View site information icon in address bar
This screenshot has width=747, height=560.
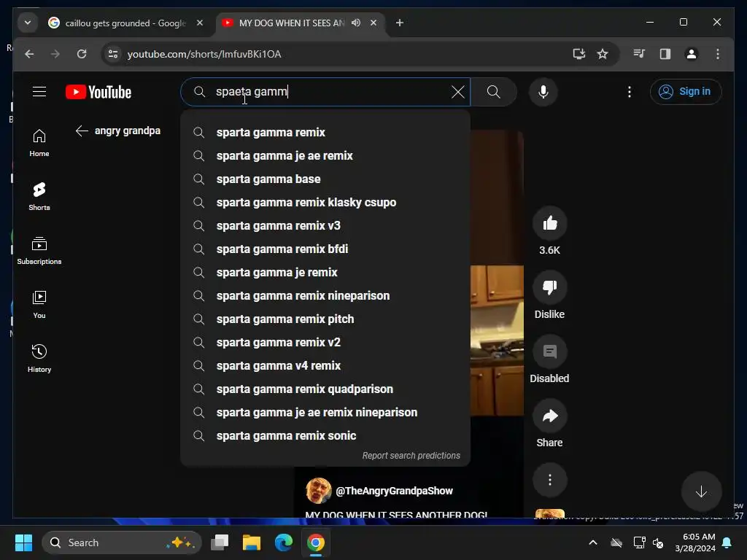tap(113, 54)
